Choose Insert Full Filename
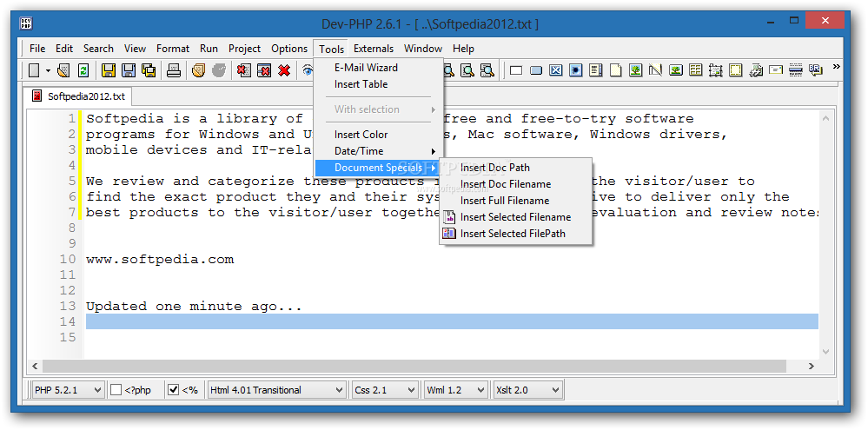Viewport: 868px width, 430px height. 516,201
